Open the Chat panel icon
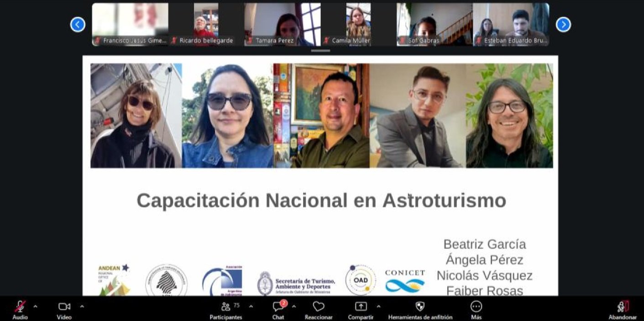644x321 pixels. click(278, 306)
